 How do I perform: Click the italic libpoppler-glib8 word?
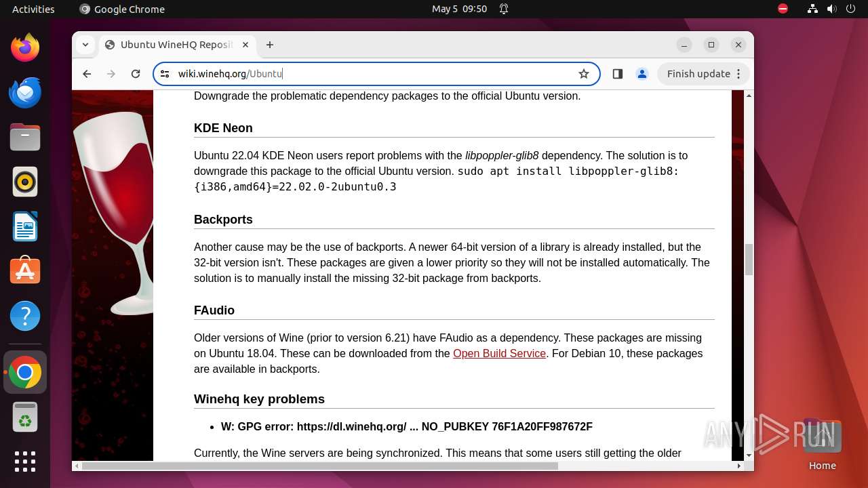[502, 155]
